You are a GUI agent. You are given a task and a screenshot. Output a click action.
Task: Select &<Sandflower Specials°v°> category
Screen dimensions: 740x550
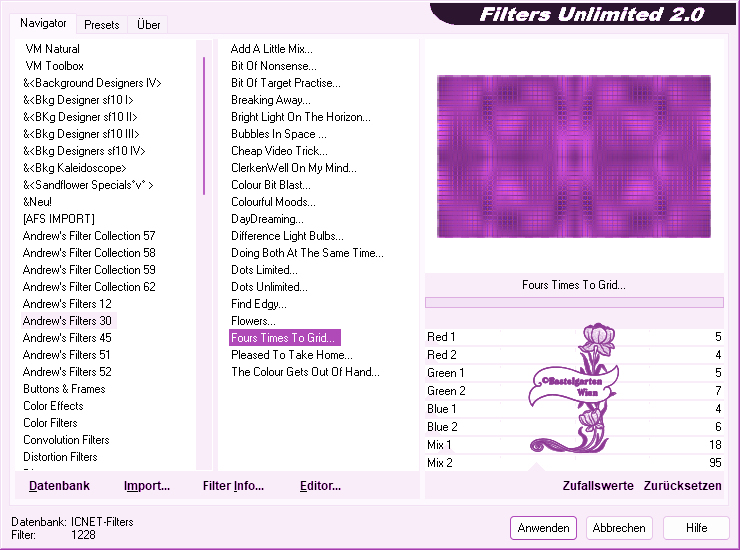88,185
